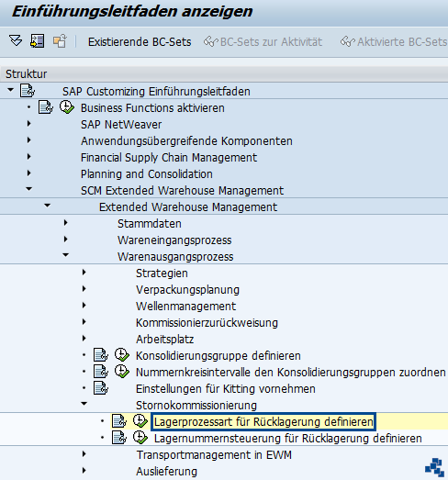Screen dimensions: 448x480
Task: Select Stammdaten entry text
Action: (x=150, y=224)
